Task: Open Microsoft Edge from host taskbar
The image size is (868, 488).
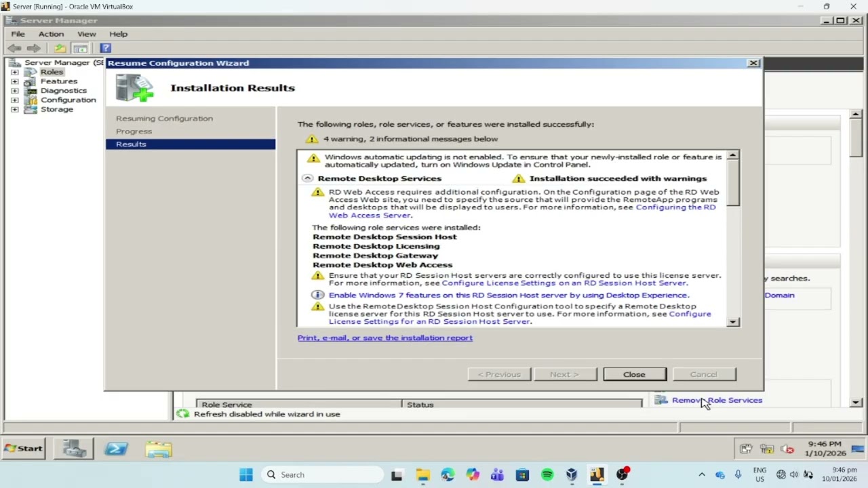Action: click(448, 474)
